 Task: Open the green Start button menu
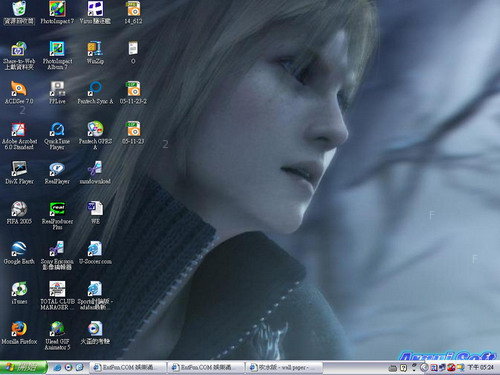(23, 367)
